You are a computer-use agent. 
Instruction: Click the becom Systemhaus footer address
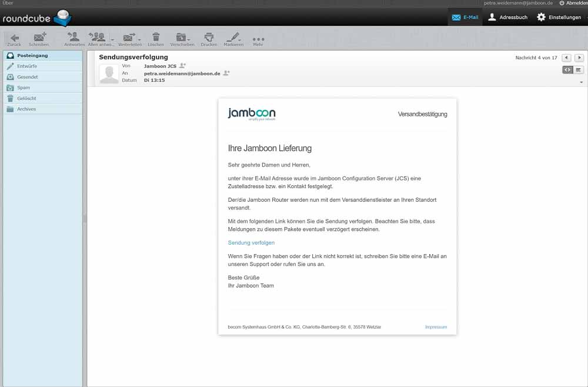[305, 327]
